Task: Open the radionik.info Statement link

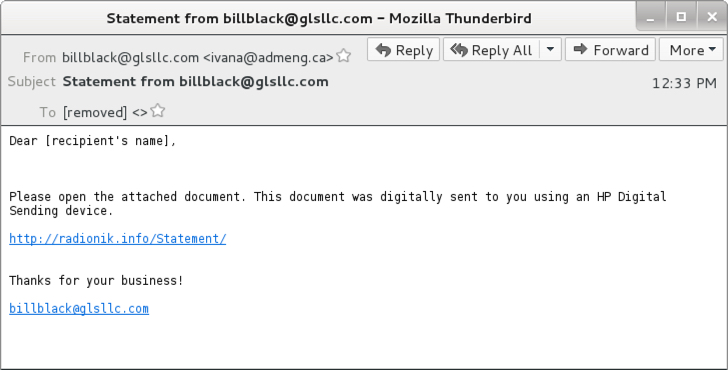Action: point(117,239)
